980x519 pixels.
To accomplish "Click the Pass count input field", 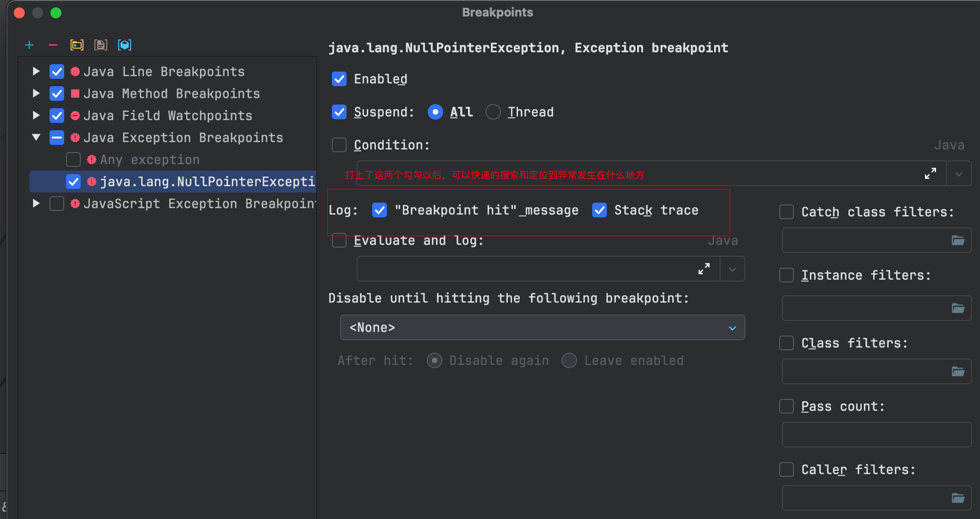I will 876,435.
